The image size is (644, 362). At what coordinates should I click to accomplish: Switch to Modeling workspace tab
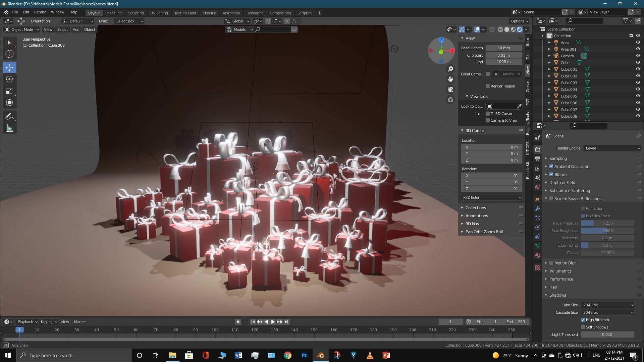point(114,13)
